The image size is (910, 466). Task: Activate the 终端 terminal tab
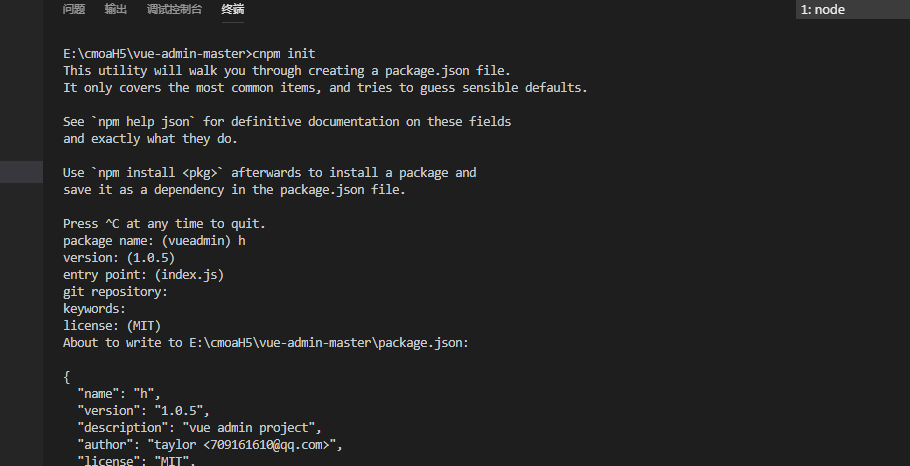[x=233, y=9]
